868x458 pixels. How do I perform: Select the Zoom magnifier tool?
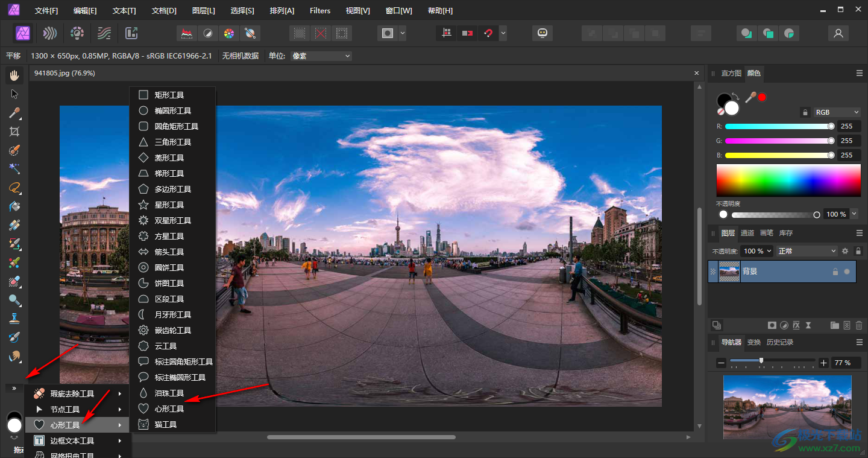(14, 300)
